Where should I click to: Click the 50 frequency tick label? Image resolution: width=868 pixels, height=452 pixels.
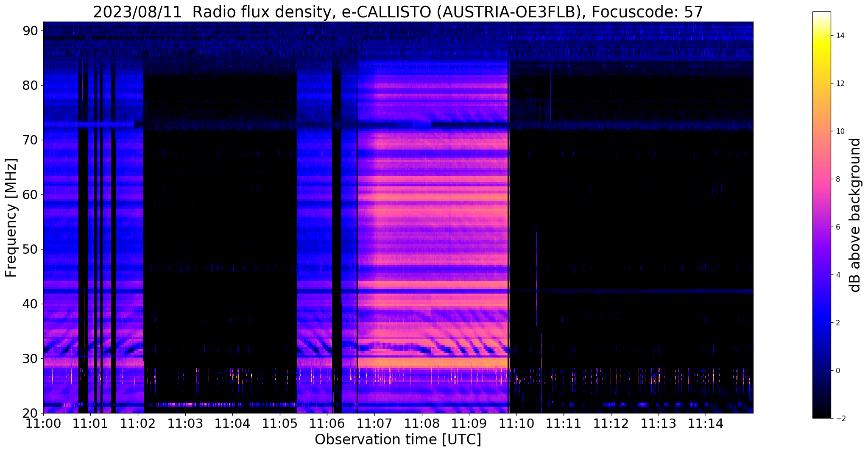(x=30, y=249)
